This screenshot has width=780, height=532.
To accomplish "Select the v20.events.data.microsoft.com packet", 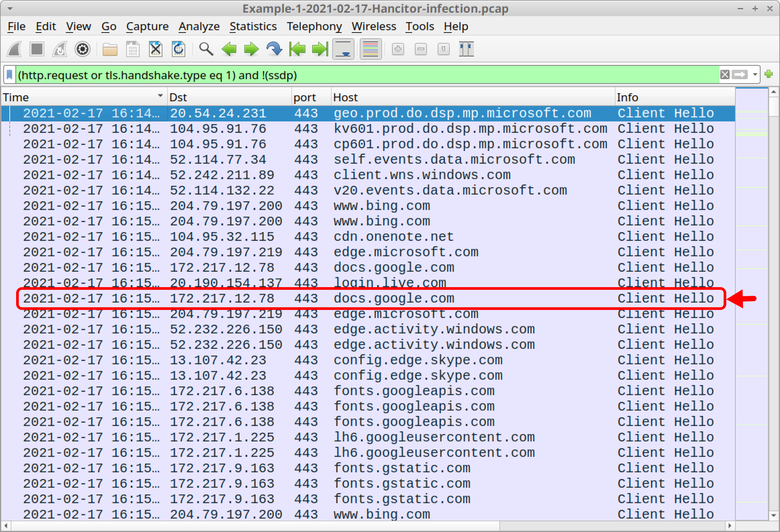I will pyautogui.click(x=368, y=191).
